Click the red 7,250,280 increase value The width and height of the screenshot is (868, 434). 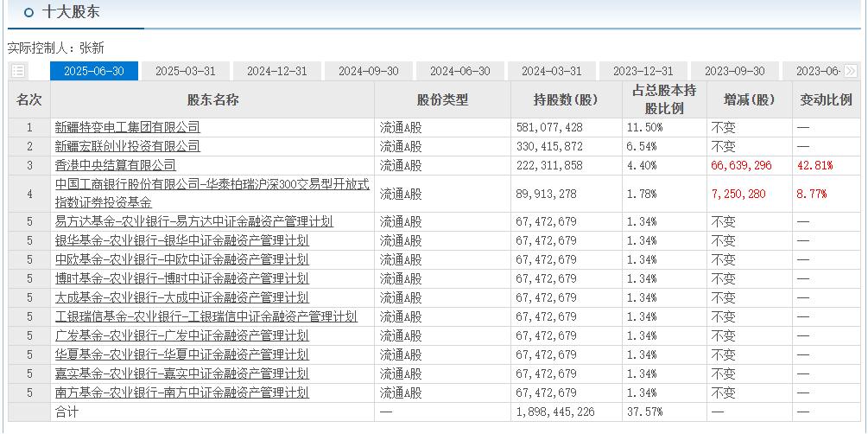738,194
